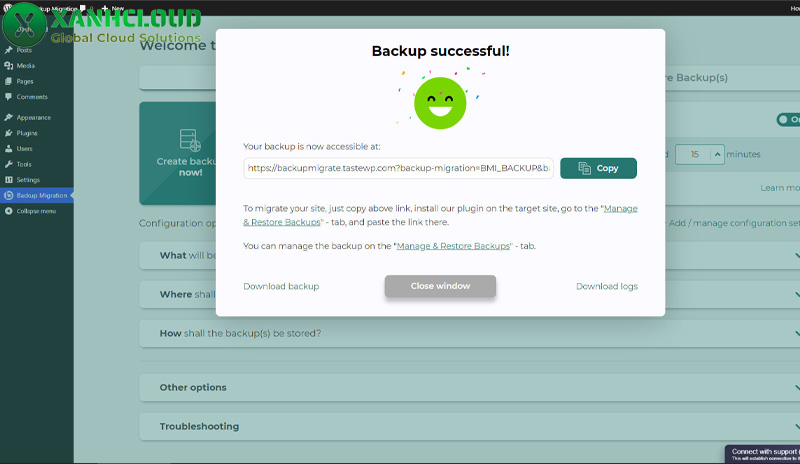This screenshot has width=800, height=464.
Task: Click Connect with support widget
Action: click(763, 454)
